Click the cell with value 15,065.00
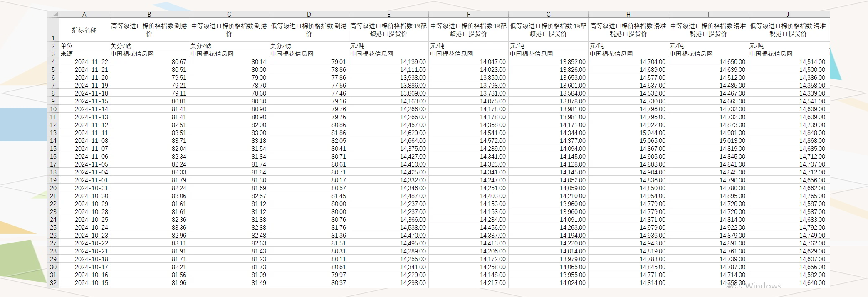 pos(628,141)
